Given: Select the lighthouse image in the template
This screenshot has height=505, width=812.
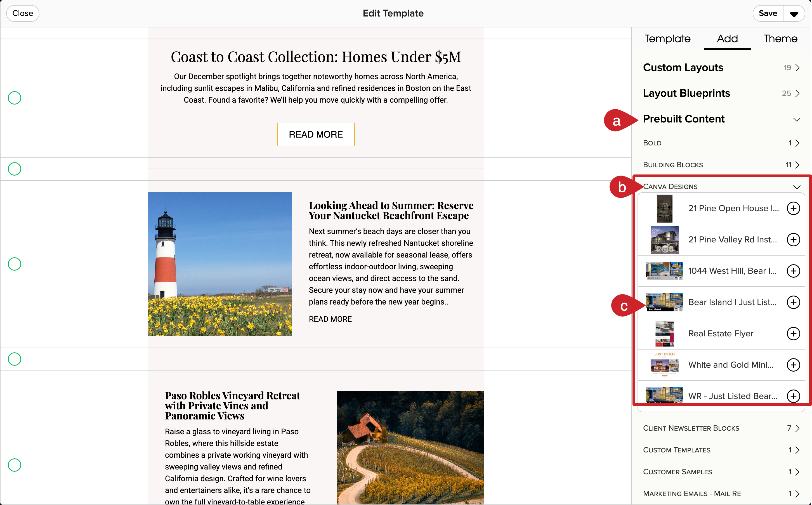Looking at the screenshot, I should click(x=220, y=264).
